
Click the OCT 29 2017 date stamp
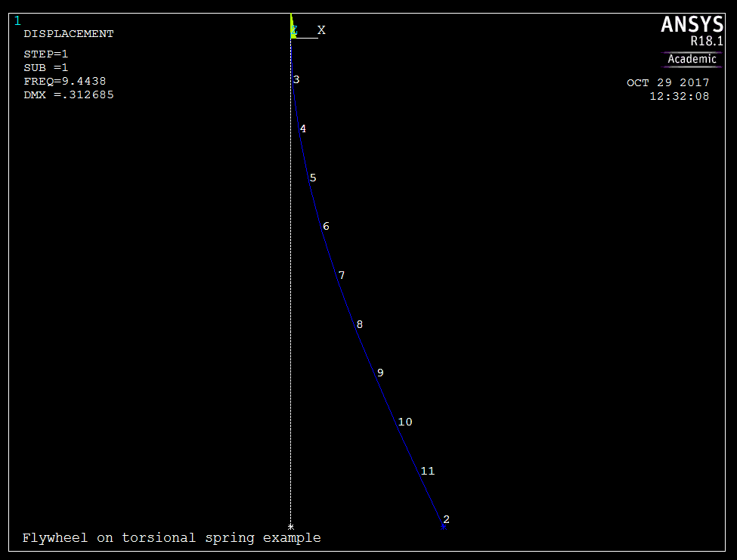668,83
